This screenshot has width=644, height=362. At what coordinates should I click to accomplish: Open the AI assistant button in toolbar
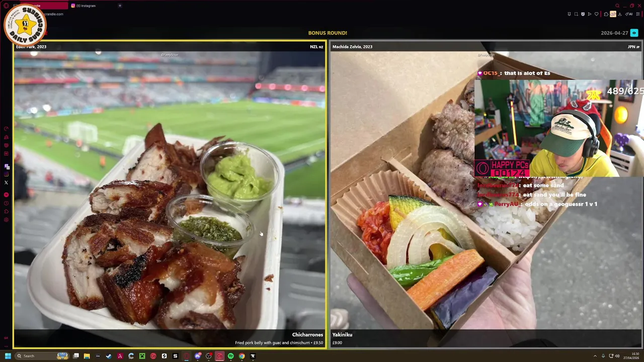(x=629, y=14)
